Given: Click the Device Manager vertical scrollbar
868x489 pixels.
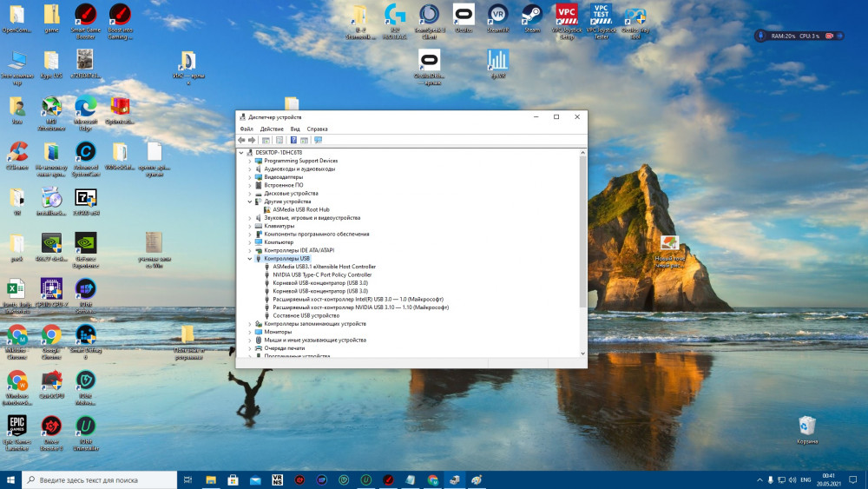Looking at the screenshot, I should tap(582, 235).
